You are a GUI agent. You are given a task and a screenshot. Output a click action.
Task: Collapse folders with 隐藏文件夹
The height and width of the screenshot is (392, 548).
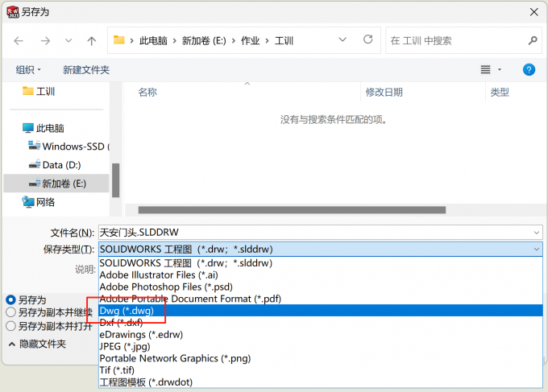coord(37,344)
